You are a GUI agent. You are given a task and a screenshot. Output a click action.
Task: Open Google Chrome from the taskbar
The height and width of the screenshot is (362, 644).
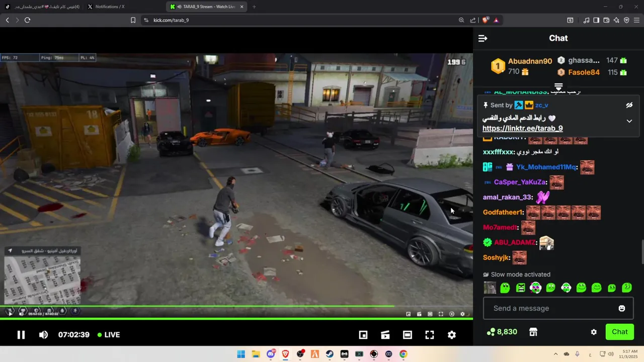(404, 354)
